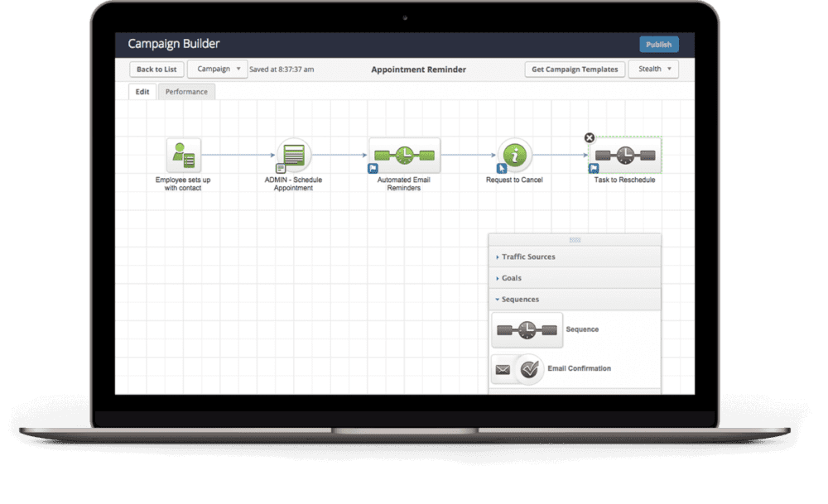Select the Task to Reschedule sequence node
Screen dimensions: 828x504
point(625,155)
